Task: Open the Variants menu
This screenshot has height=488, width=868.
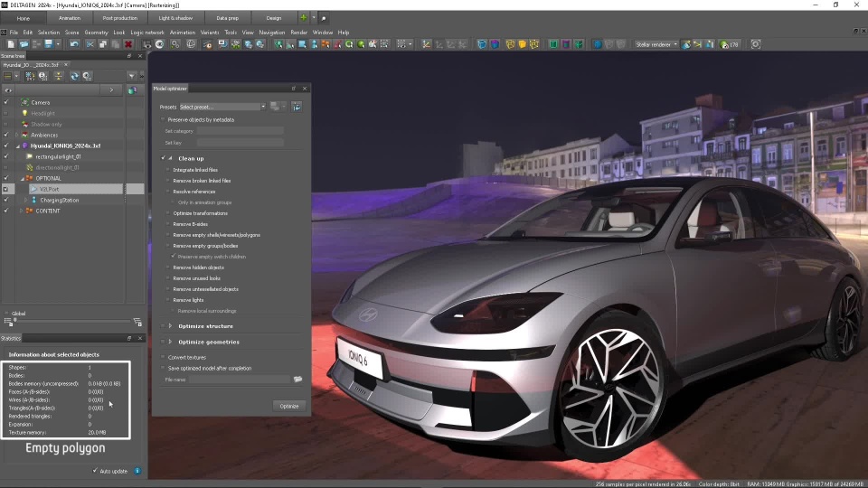Action: pyautogui.click(x=209, y=33)
